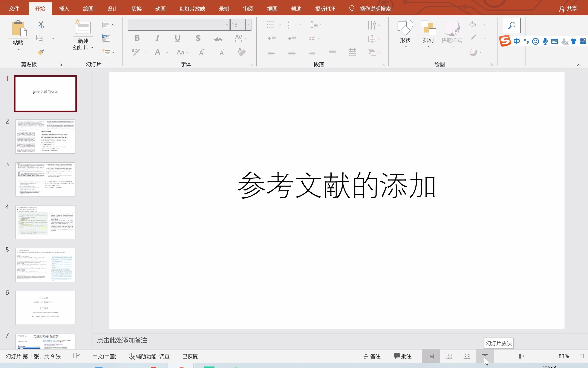Click 辅助功能: 调查 accessibility status

pos(149,356)
